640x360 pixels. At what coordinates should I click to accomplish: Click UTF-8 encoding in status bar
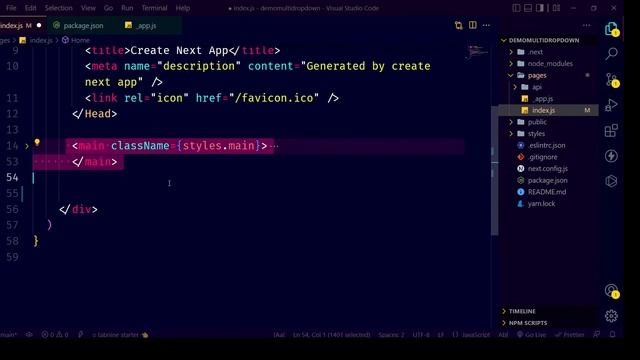coord(421,335)
